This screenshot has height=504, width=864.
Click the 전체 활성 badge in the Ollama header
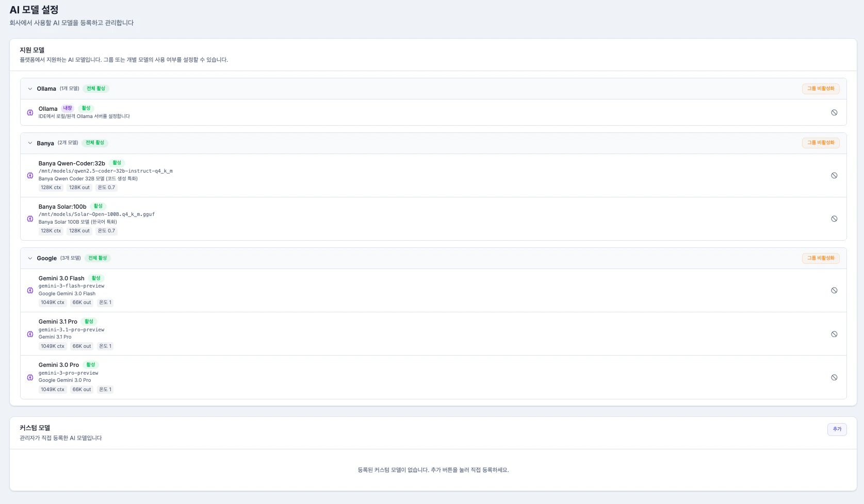96,89
